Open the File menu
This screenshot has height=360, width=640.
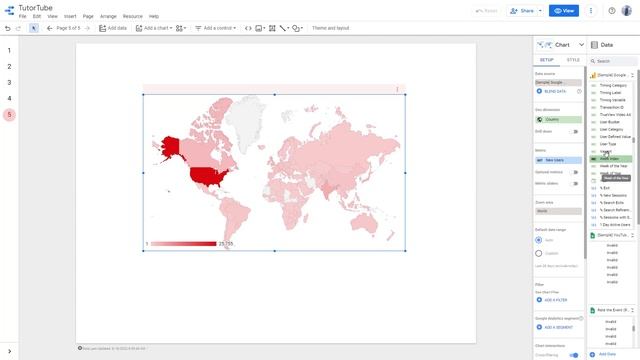(22, 16)
